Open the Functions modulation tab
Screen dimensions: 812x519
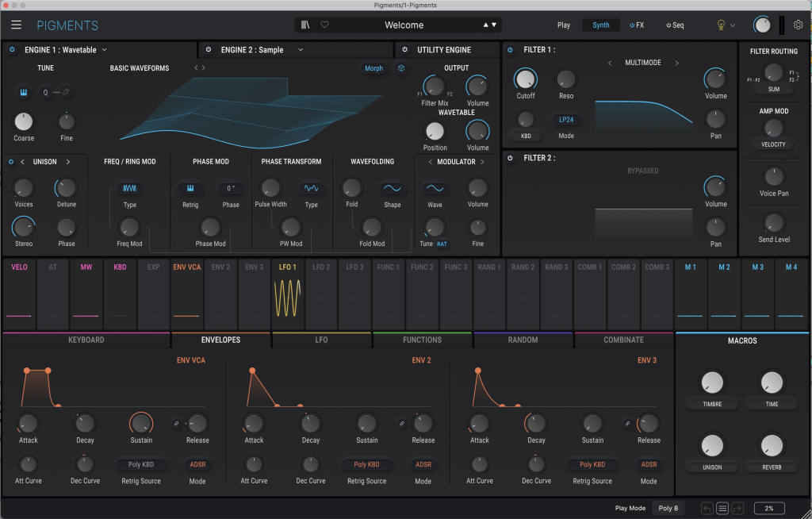pyautogui.click(x=422, y=340)
